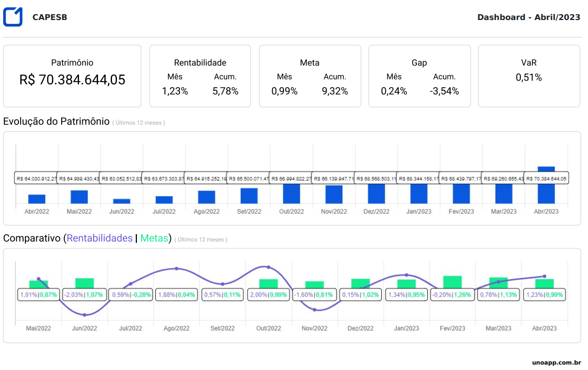This screenshot has height=370, width=588.
Task: Toggle the Metas legend in Comparativo title
Action: [x=154, y=239]
